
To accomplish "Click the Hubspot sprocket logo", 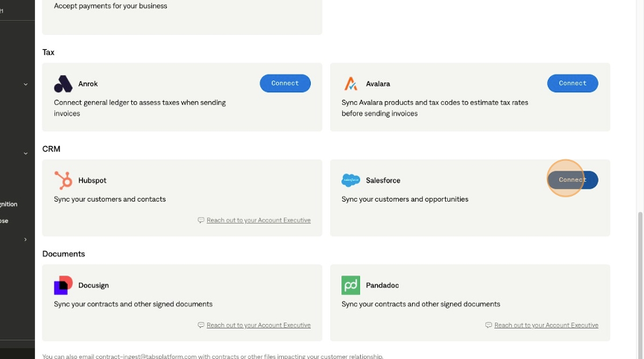I will tap(63, 180).
